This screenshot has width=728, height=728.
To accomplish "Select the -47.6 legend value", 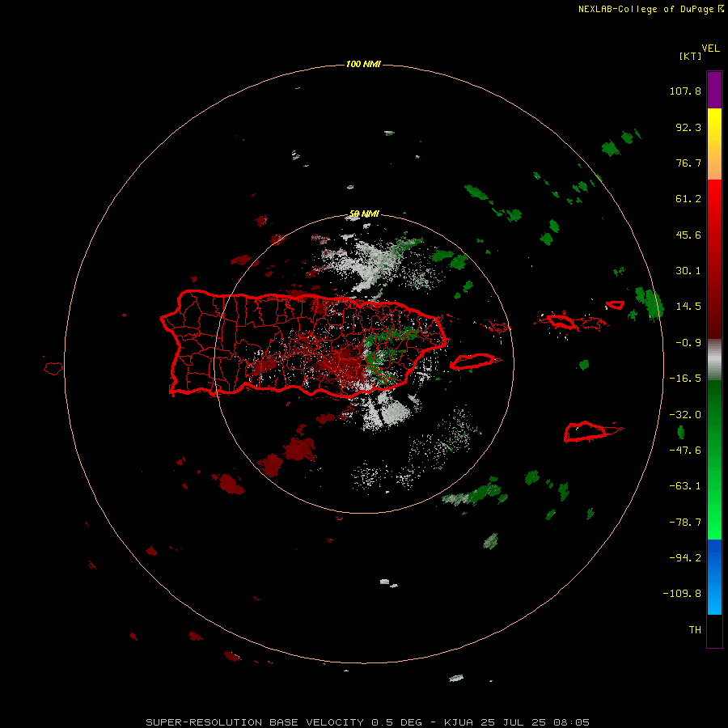I will pos(685,451).
